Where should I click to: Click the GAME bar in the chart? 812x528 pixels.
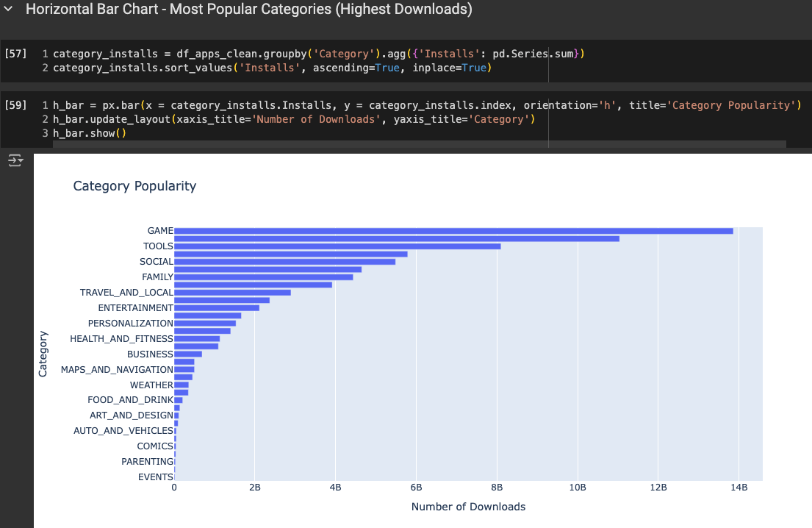pyautogui.click(x=453, y=231)
